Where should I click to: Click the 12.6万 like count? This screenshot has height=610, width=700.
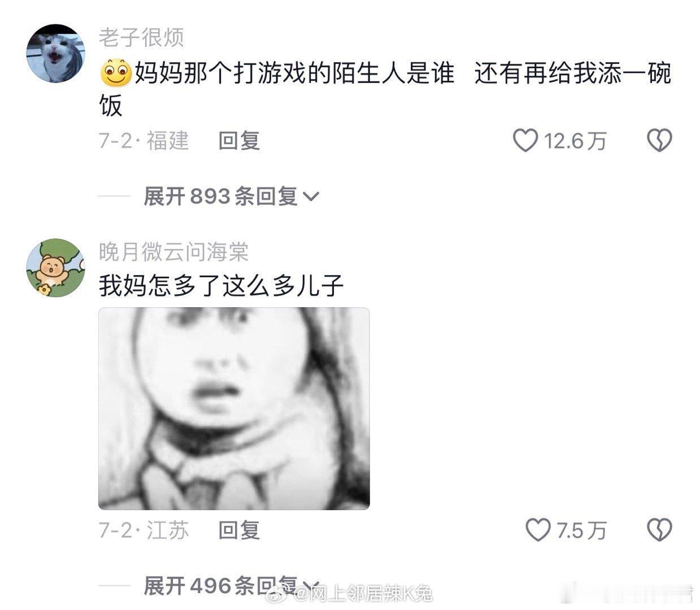[x=575, y=141]
